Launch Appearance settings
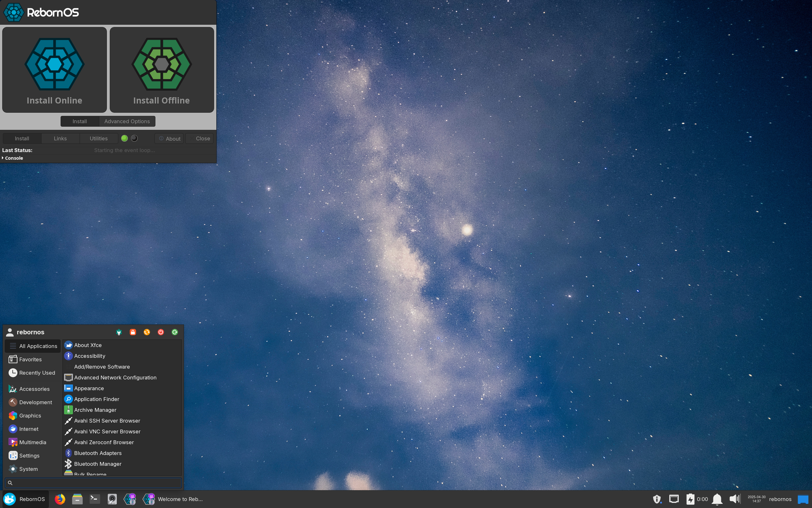The width and height of the screenshot is (812, 508). click(x=122, y=388)
